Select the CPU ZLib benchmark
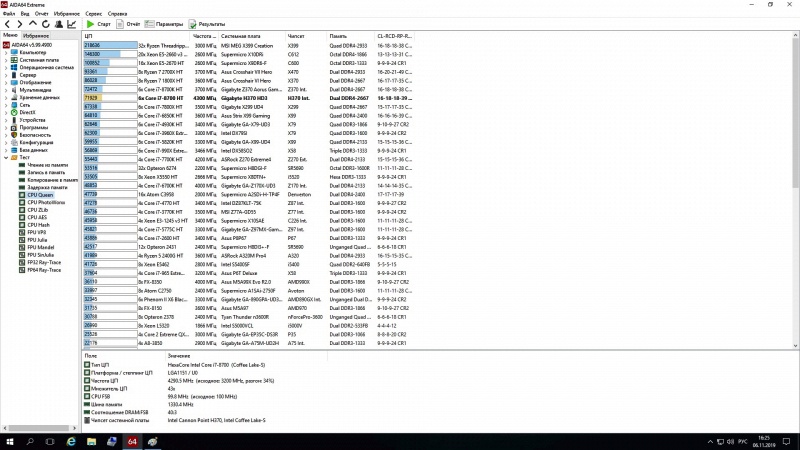The image size is (800, 450). (x=38, y=210)
